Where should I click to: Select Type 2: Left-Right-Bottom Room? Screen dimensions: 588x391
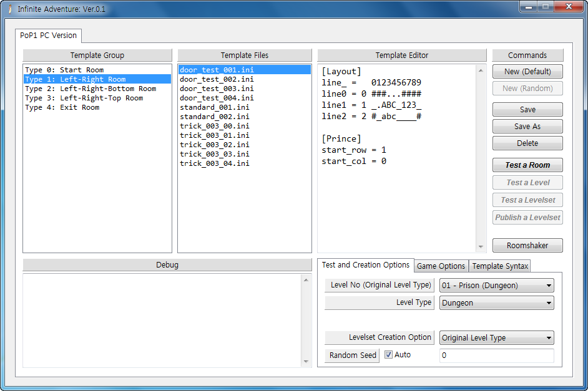coord(97,89)
